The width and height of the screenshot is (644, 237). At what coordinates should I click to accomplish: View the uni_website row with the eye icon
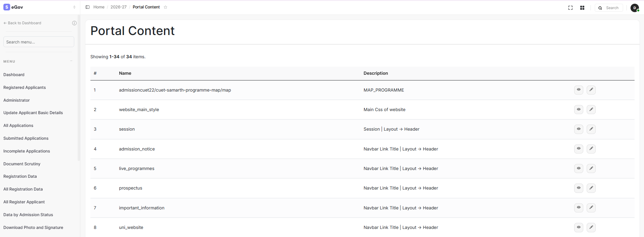pyautogui.click(x=579, y=228)
